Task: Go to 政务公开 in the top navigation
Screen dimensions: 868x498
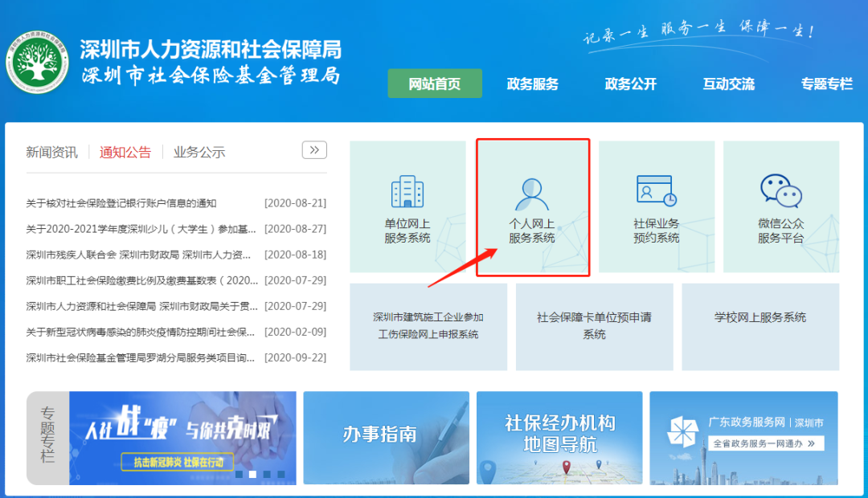Action: point(630,84)
